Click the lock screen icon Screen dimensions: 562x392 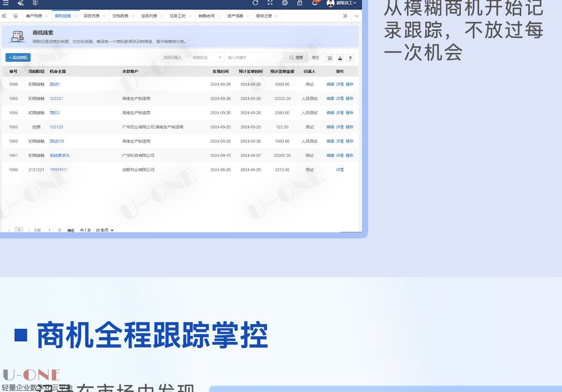(x=300, y=3)
